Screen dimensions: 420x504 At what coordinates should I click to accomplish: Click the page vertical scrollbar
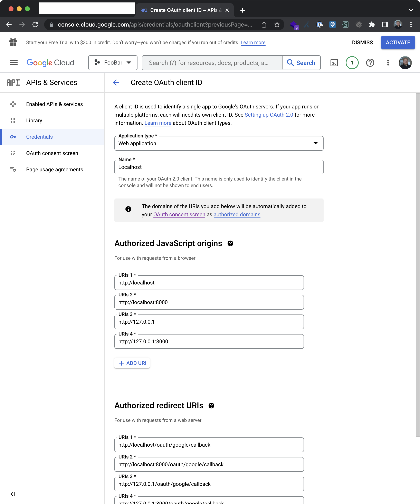point(418,264)
